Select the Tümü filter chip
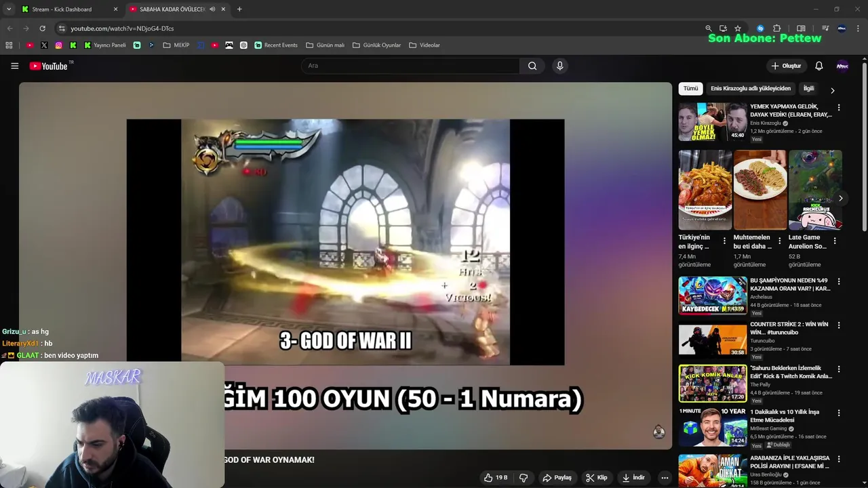 point(690,89)
